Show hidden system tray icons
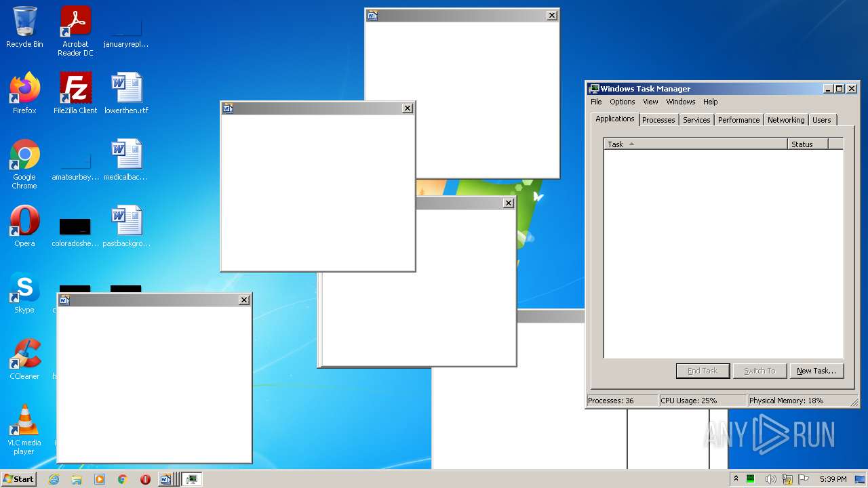 (736, 479)
